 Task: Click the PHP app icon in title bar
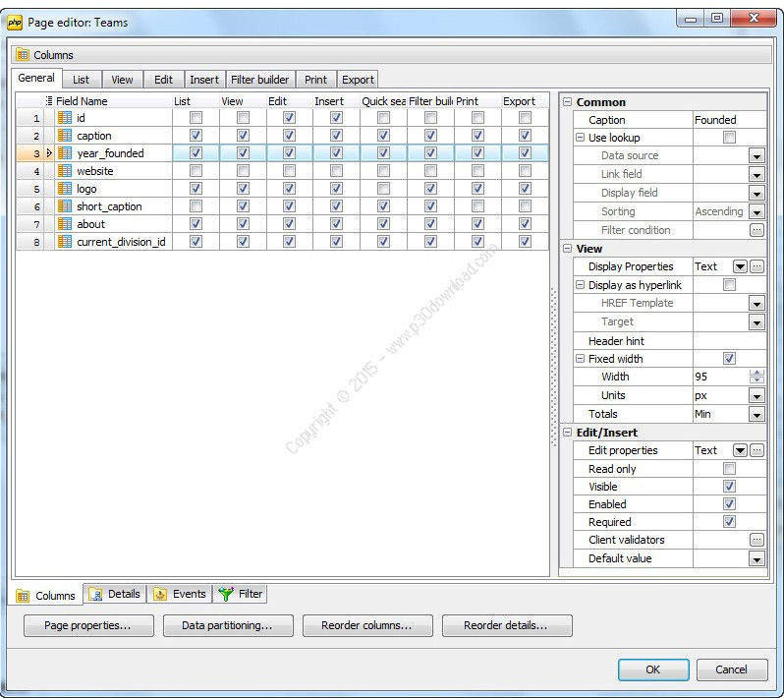(x=15, y=23)
